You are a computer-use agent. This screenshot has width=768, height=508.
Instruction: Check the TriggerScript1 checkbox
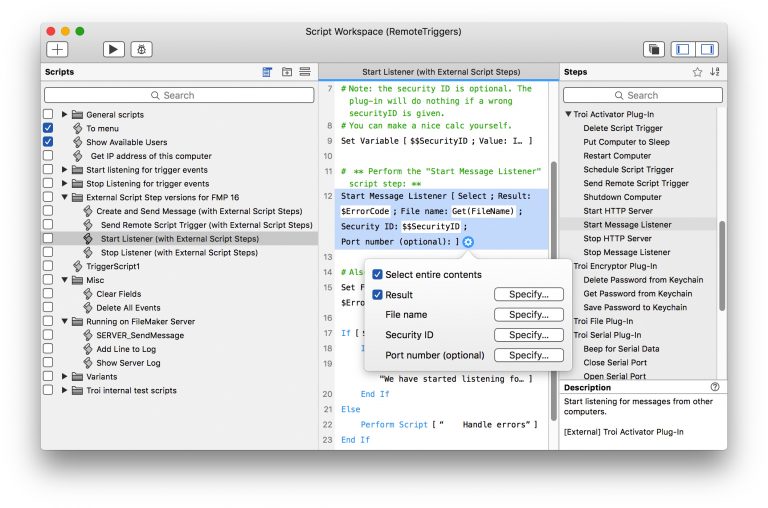pyautogui.click(x=48, y=266)
